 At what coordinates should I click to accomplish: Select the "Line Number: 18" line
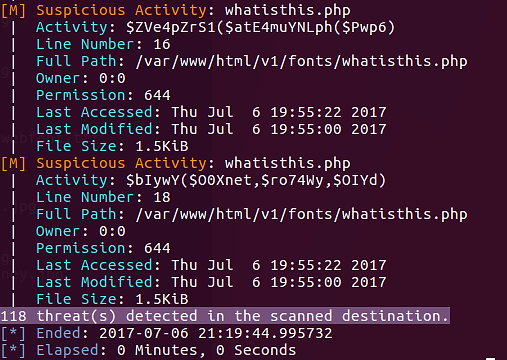[x=103, y=197]
